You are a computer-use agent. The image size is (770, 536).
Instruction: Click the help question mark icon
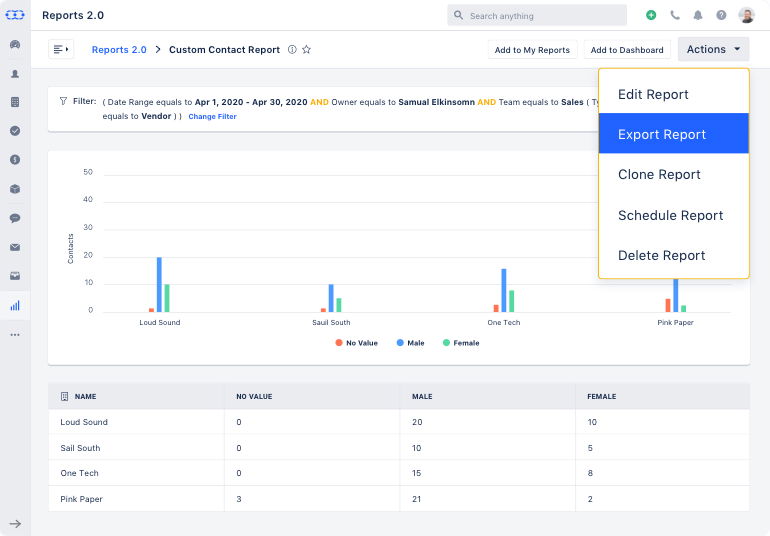pyautogui.click(x=721, y=16)
